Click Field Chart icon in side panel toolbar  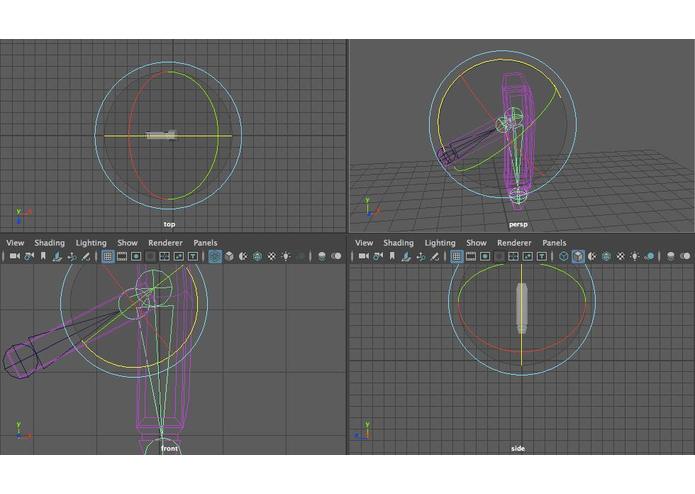click(x=513, y=256)
